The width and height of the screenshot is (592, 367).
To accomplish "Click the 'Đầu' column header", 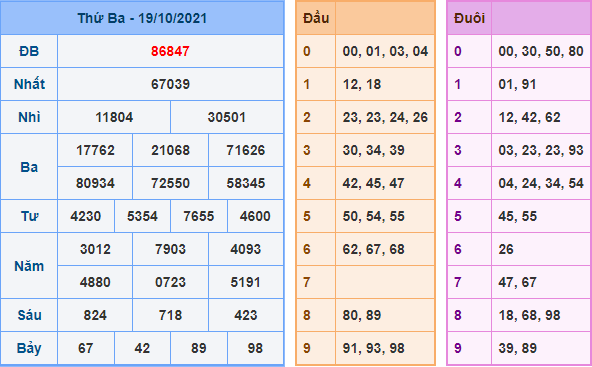I will click(x=316, y=18).
